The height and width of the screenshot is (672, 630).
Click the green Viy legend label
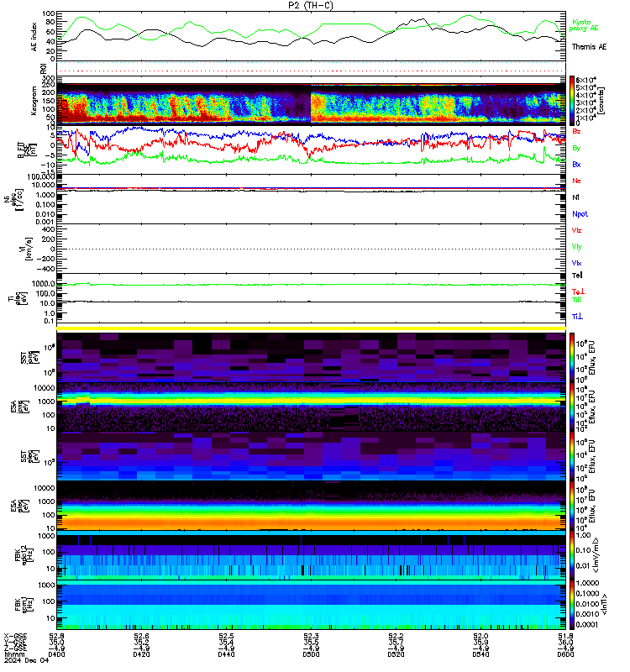coord(576,247)
